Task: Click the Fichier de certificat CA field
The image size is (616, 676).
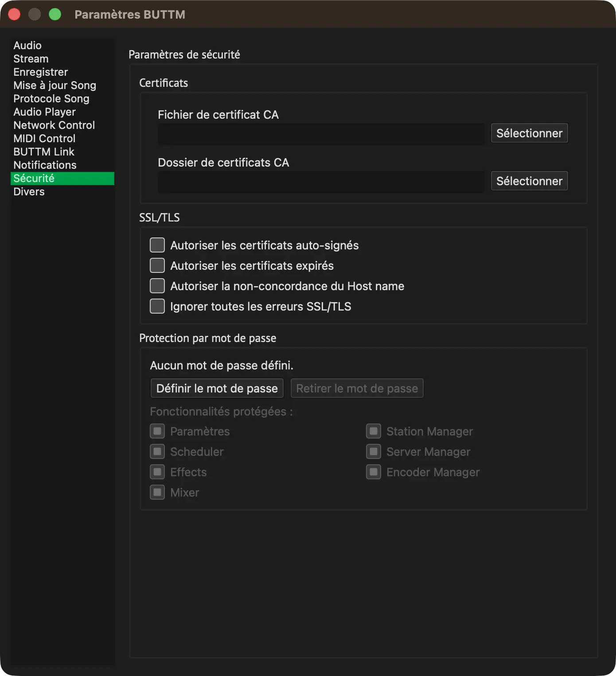Action: pyautogui.click(x=321, y=134)
